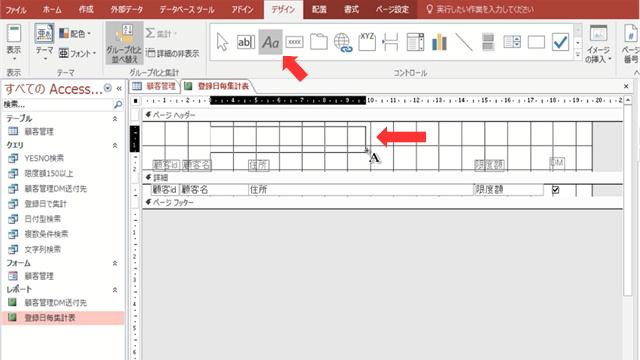
Task: Expand the controls gallery more arrow
Action: [578, 55]
